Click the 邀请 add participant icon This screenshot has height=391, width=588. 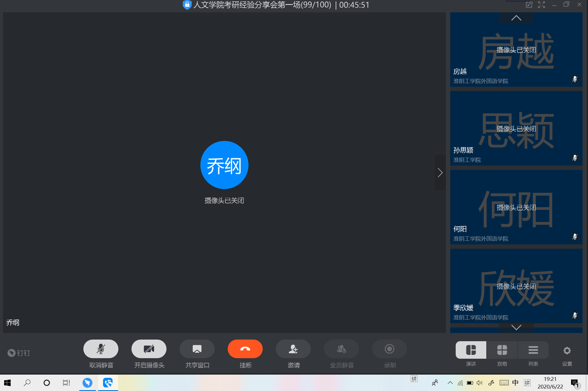point(293,349)
